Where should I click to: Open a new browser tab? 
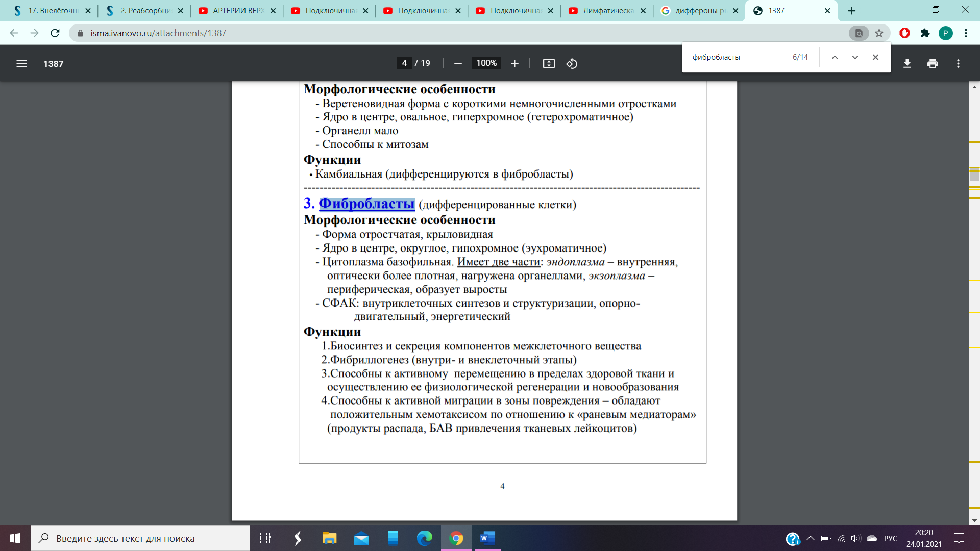[x=851, y=11]
